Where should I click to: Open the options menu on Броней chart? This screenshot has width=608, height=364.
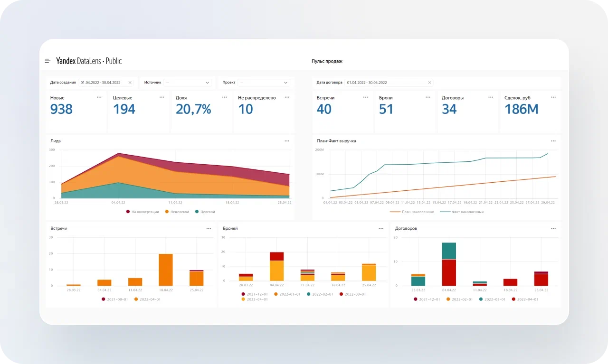pyautogui.click(x=381, y=229)
